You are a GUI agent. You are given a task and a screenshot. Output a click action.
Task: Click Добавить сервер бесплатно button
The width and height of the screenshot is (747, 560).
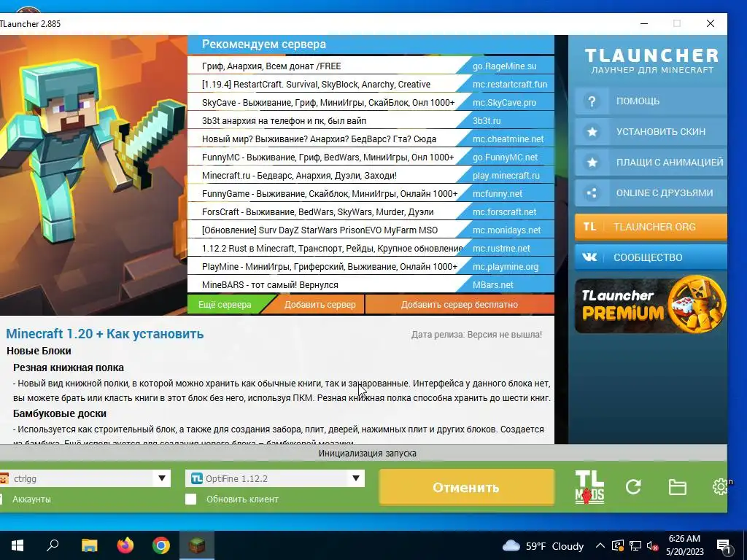[x=460, y=305]
